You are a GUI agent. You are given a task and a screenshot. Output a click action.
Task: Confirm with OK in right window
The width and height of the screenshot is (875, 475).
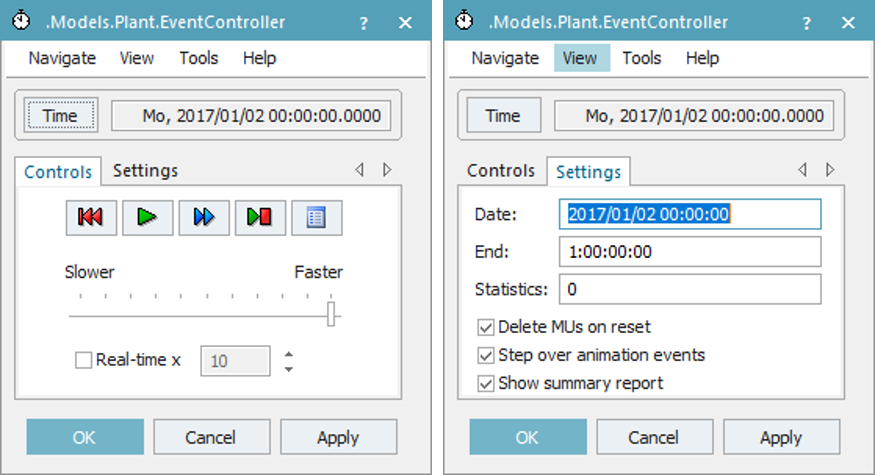click(528, 437)
